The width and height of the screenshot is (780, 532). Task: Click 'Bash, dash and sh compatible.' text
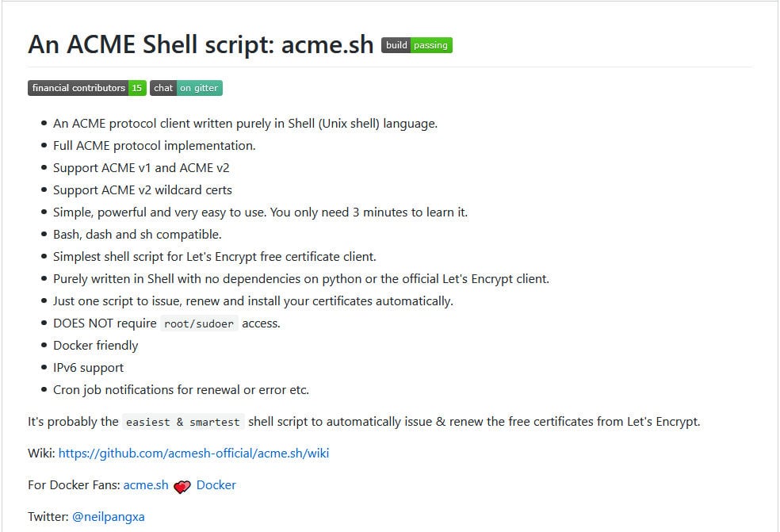click(137, 235)
